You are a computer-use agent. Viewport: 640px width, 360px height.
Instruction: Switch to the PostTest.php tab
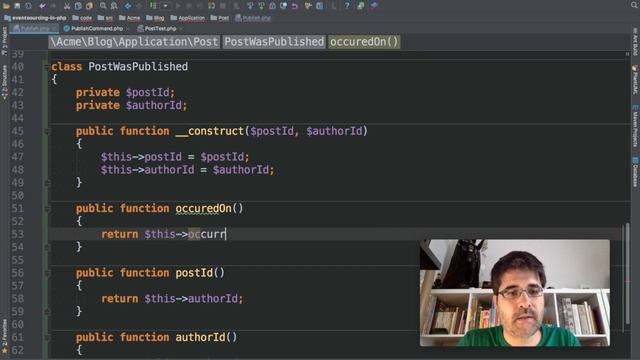coord(160,29)
